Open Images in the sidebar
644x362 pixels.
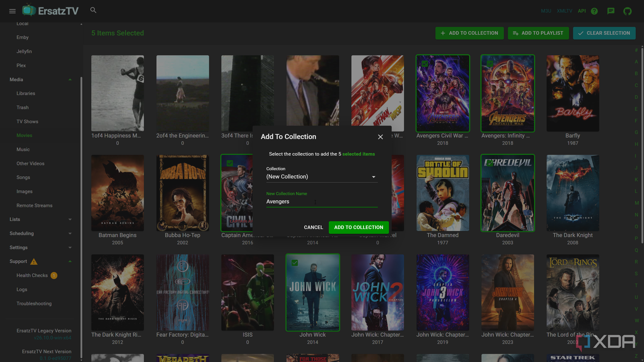point(24,192)
